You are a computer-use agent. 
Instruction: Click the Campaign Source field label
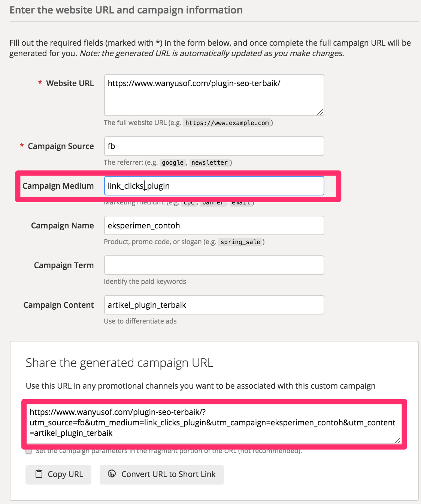coord(61,146)
